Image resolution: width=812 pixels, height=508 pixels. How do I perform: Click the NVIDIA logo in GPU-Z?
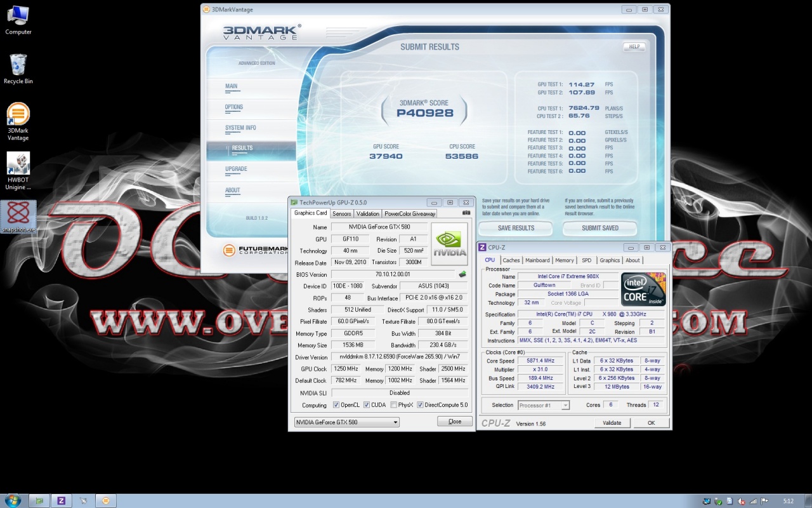[x=449, y=244]
